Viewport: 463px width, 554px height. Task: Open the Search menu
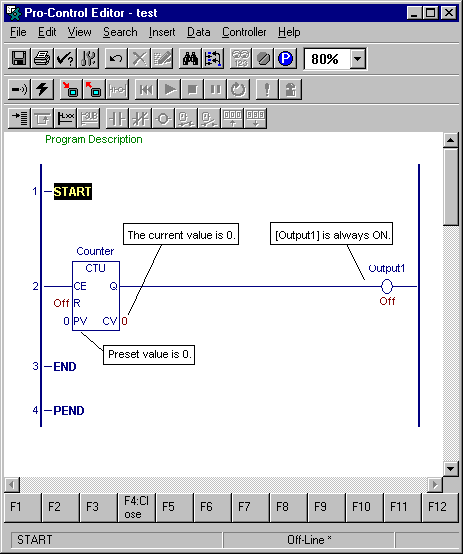[120, 32]
